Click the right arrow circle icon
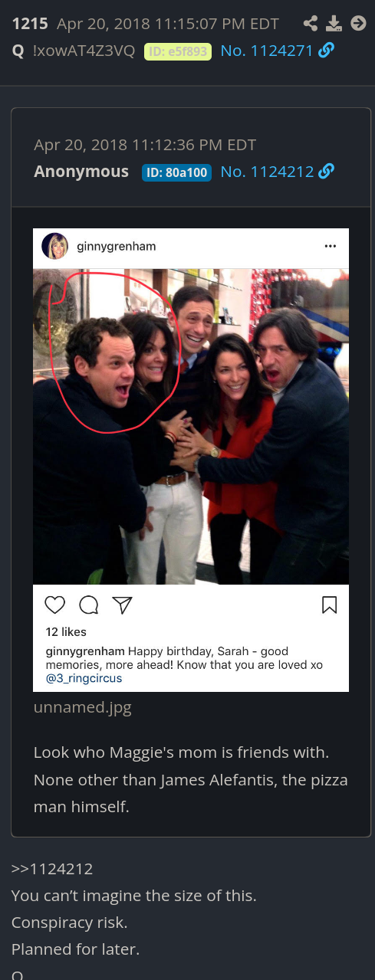Viewport: 375px width, 980px height. tap(358, 23)
